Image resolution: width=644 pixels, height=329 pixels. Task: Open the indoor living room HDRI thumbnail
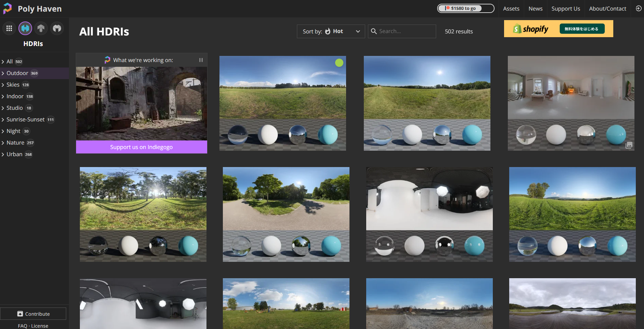[x=571, y=103]
